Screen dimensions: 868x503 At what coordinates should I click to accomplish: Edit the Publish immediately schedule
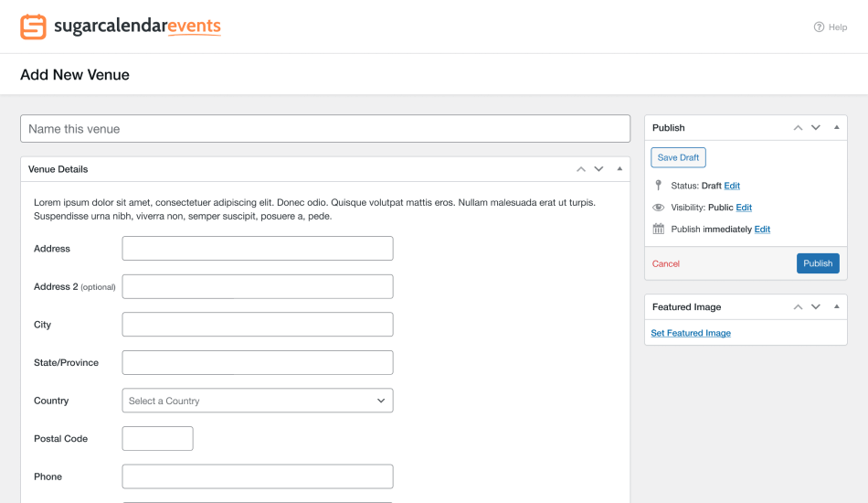[762, 230]
